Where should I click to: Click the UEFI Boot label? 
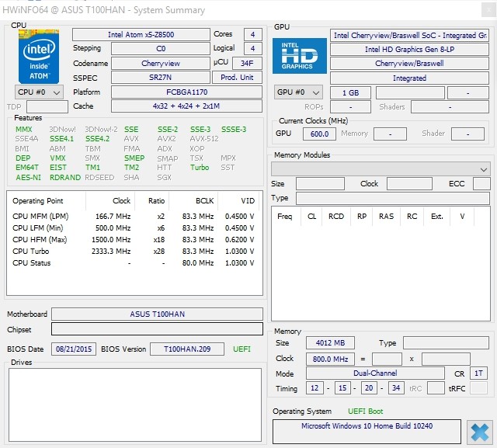tap(366, 412)
